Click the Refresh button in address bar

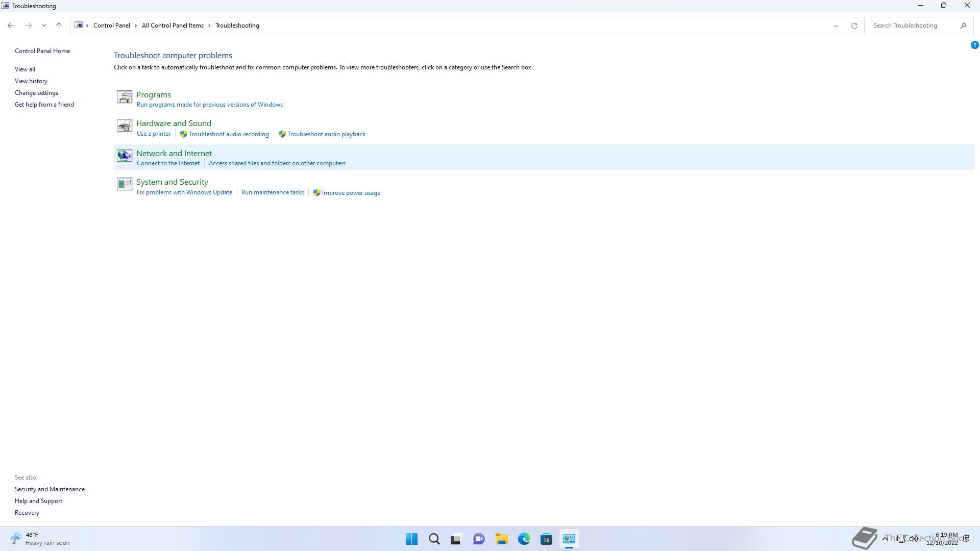click(854, 26)
